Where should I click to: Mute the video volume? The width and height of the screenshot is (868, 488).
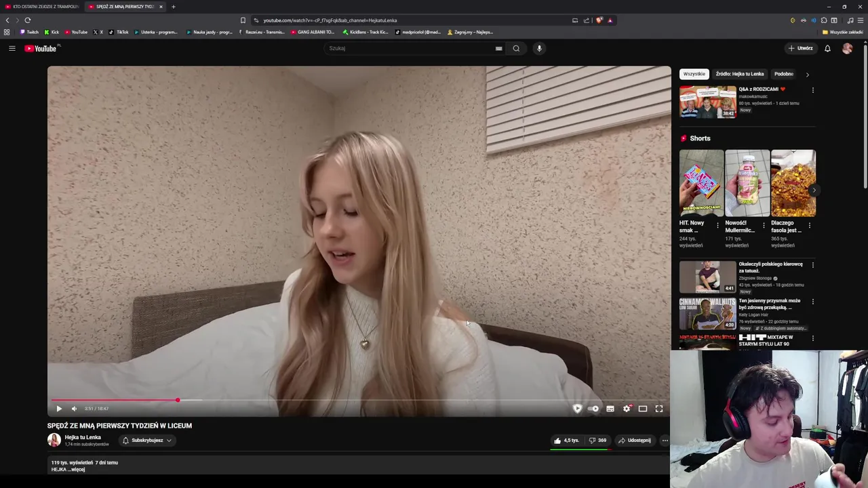[75, 409]
